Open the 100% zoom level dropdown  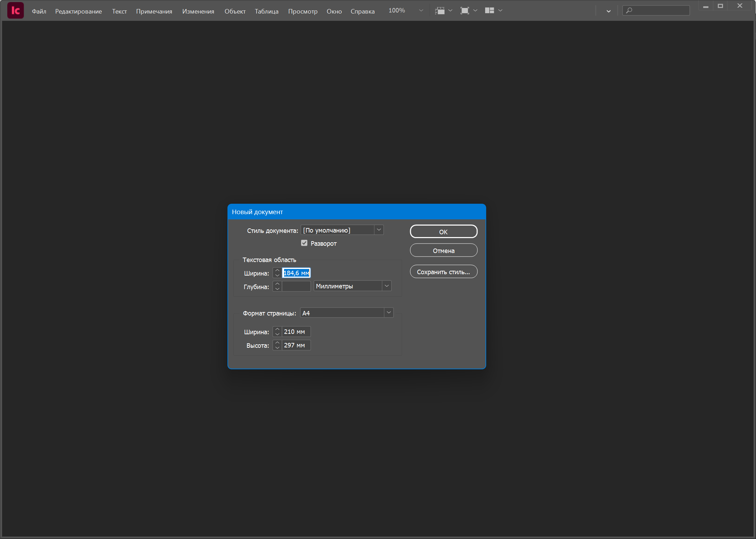click(x=421, y=10)
